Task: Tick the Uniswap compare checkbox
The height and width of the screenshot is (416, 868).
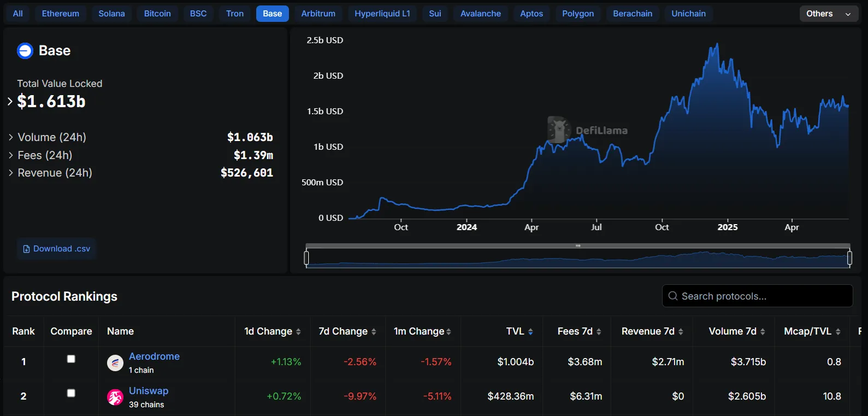Action: (71, 393)
